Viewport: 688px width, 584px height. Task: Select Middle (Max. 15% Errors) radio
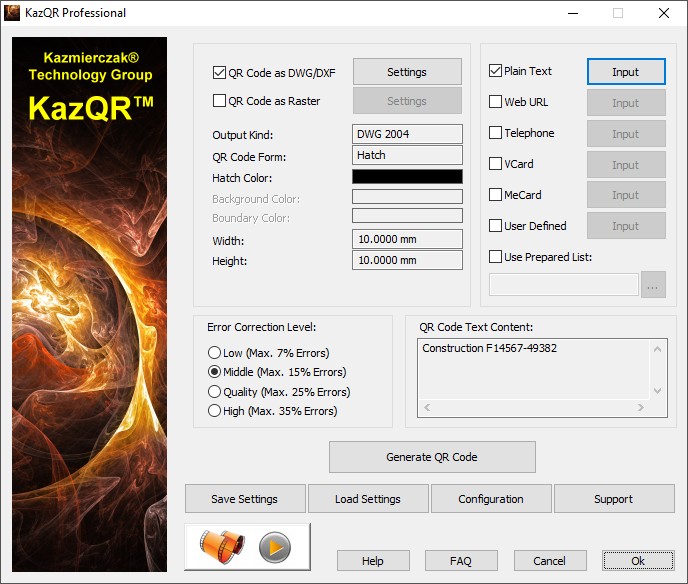(x=214, y=372)
